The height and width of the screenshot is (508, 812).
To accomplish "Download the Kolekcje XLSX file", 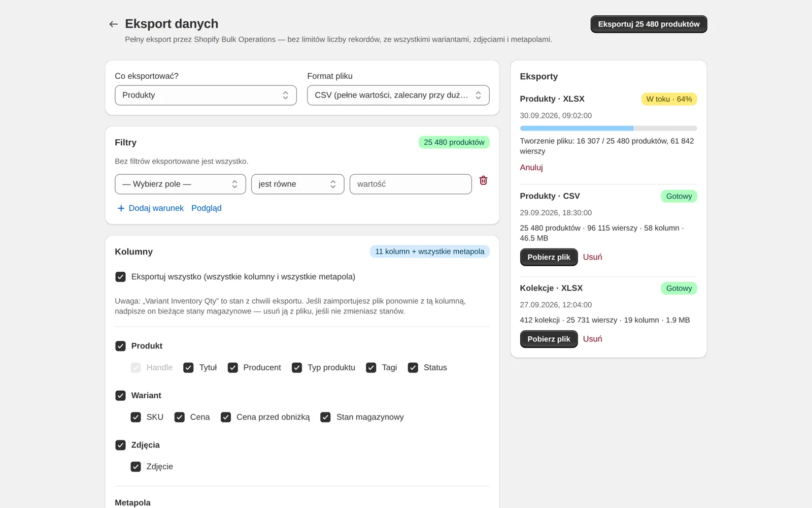I will point(549,339).
